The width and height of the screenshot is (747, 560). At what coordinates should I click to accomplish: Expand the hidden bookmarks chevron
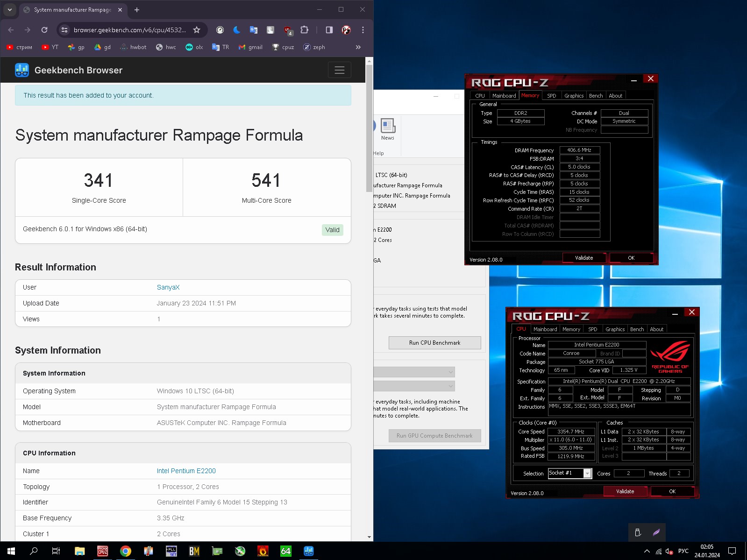[358, 47]
